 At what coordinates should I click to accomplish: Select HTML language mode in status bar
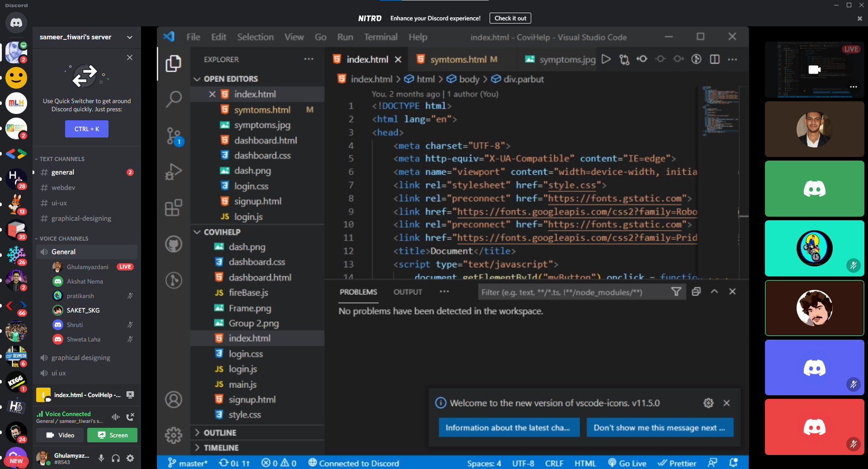[585, 463]
